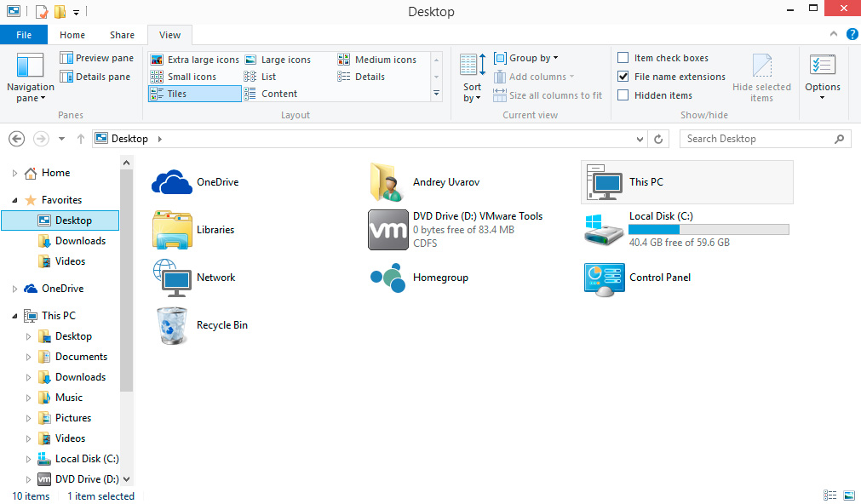Uncheck File name extensions checkbox
861x504 pixels.
(x=623, y=77)
